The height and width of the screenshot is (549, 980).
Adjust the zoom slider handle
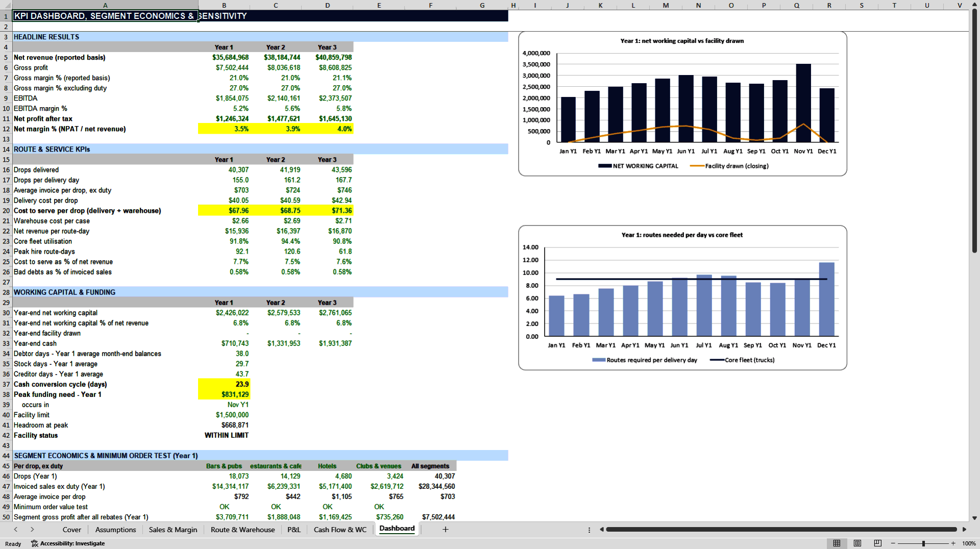click(x=923, y=543)
